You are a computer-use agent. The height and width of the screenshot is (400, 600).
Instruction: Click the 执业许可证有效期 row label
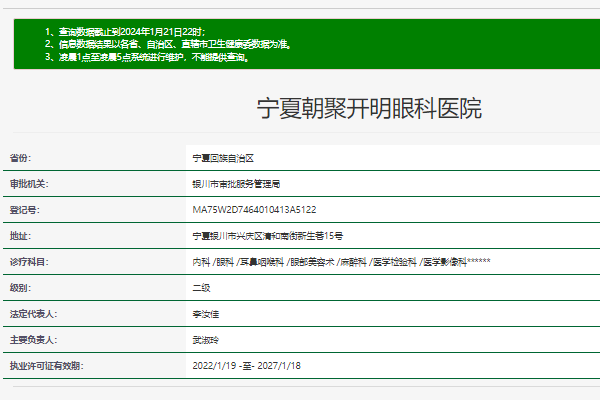click(x=47, y=366)
